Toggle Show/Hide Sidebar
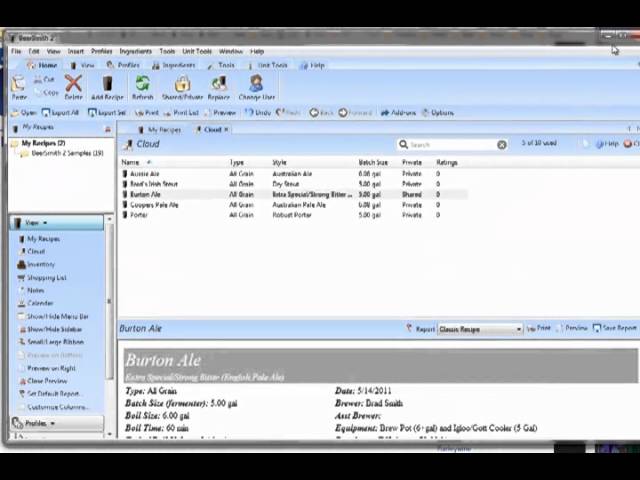The width and height of the screenshot is (640, 480). pos(51,329)
